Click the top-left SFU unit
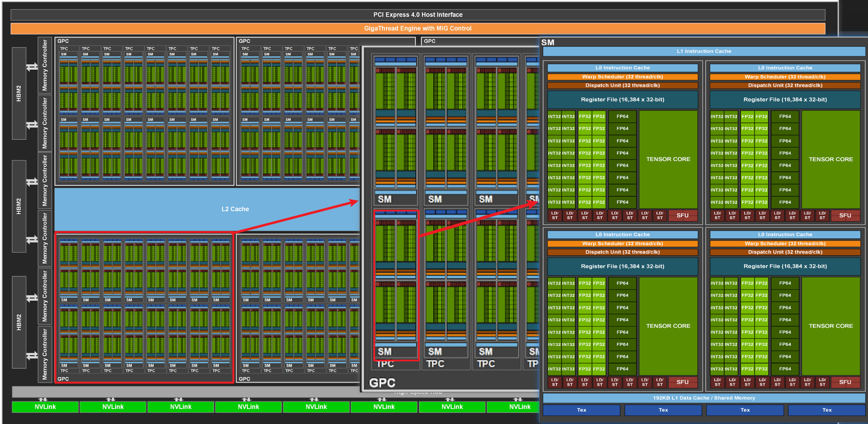Screen dimensions: 868x424 [682, 216]
